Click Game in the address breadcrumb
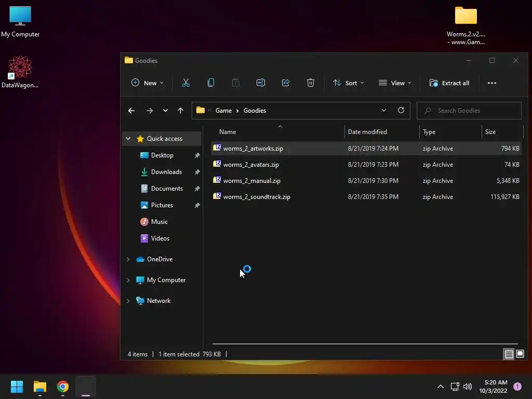532x399 pixels. tap(223, 111)
